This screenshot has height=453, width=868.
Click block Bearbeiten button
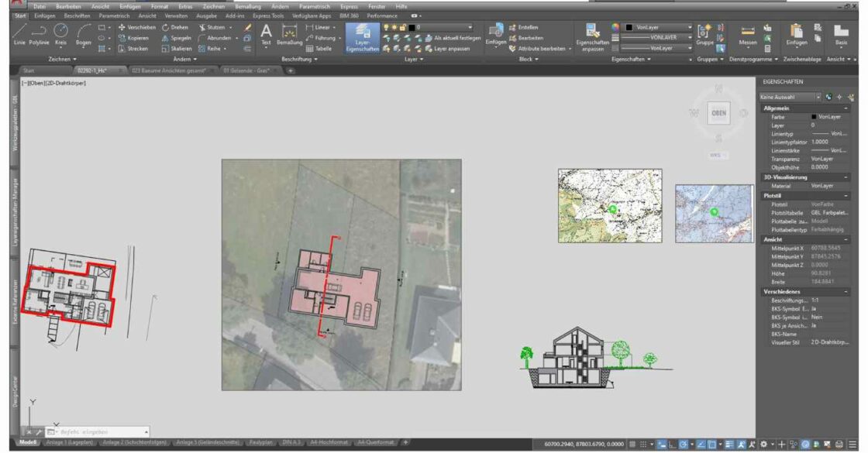[526, 38]
